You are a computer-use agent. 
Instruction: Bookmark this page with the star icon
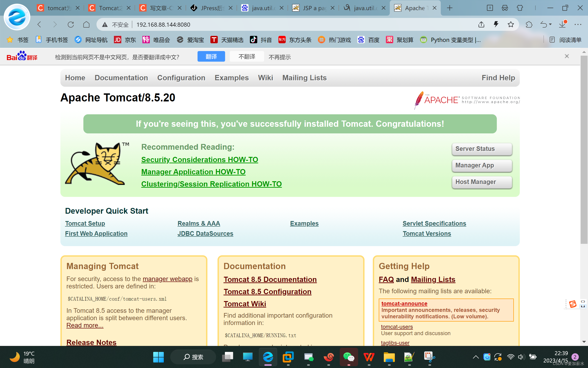[511, 25]
